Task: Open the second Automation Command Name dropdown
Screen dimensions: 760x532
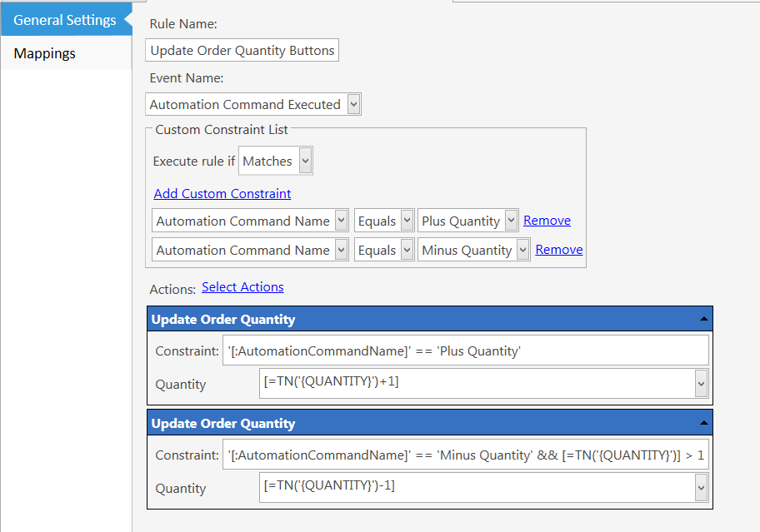Action: [250, 250]
